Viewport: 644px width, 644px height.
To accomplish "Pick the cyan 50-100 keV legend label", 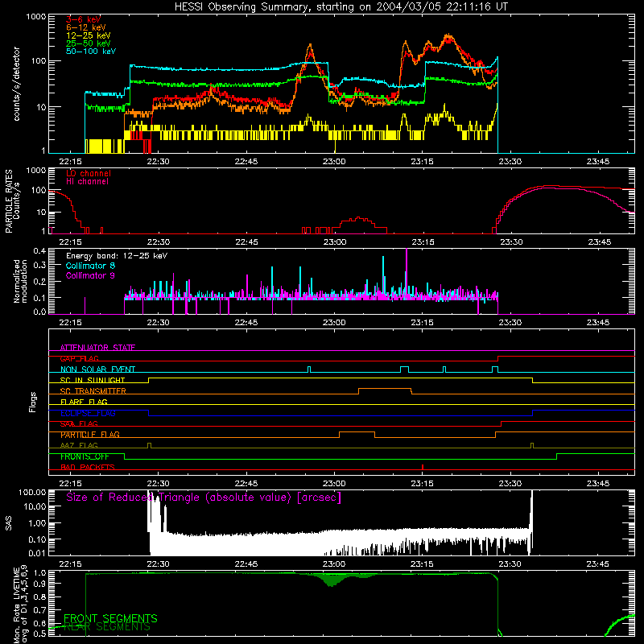I will click(90, 52).
